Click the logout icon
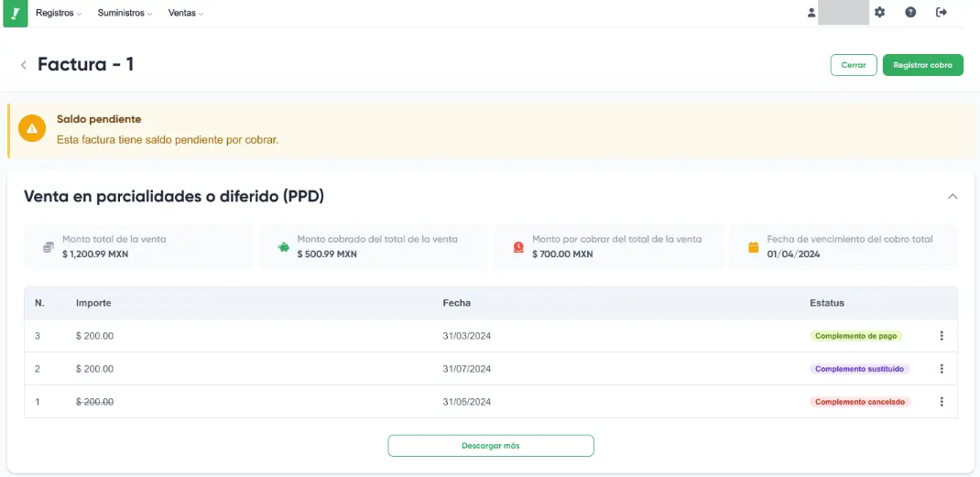Viewport: 980px width, 477px height. pyautogui.click(x=942, y=13)
